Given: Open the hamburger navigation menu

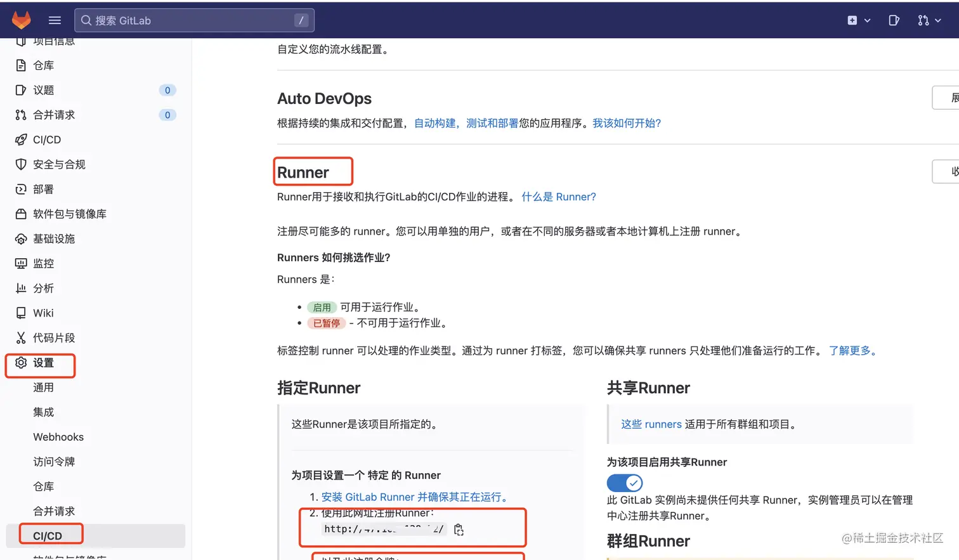Looking at the screenshot, I should tap(55, 20).
